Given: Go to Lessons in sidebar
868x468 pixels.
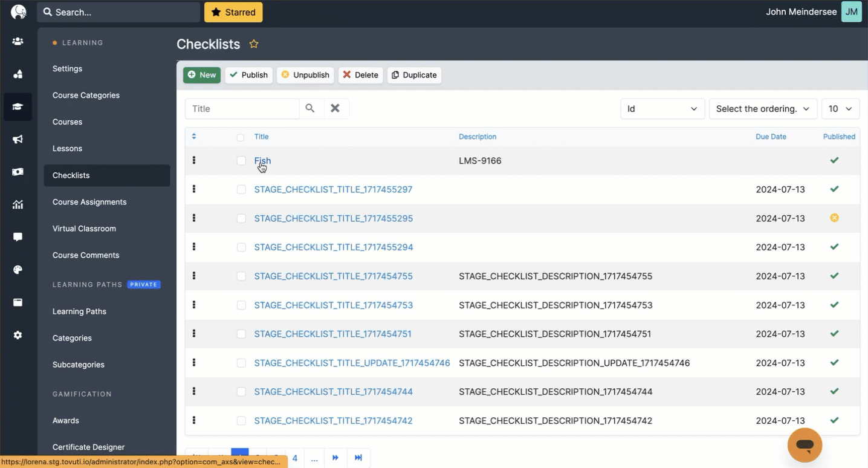Looking at the screenshot, I should (67, 148).
